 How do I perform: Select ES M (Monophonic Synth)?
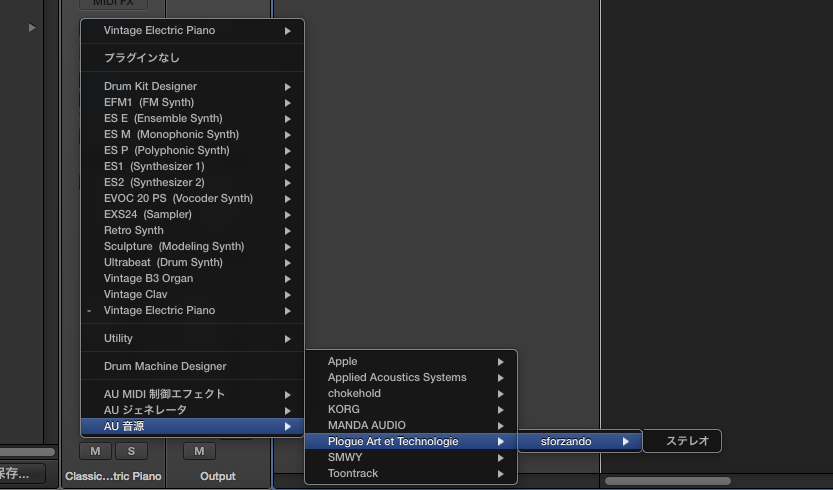192,134
